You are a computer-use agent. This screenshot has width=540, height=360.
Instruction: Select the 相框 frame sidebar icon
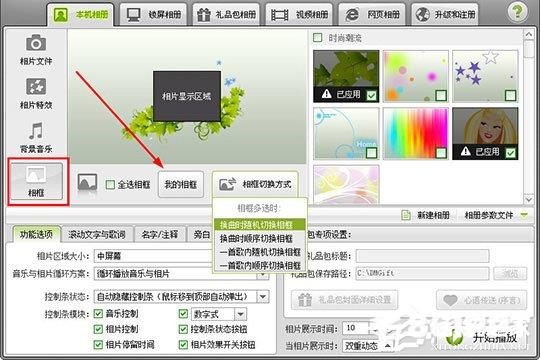(x=36, y=181)
